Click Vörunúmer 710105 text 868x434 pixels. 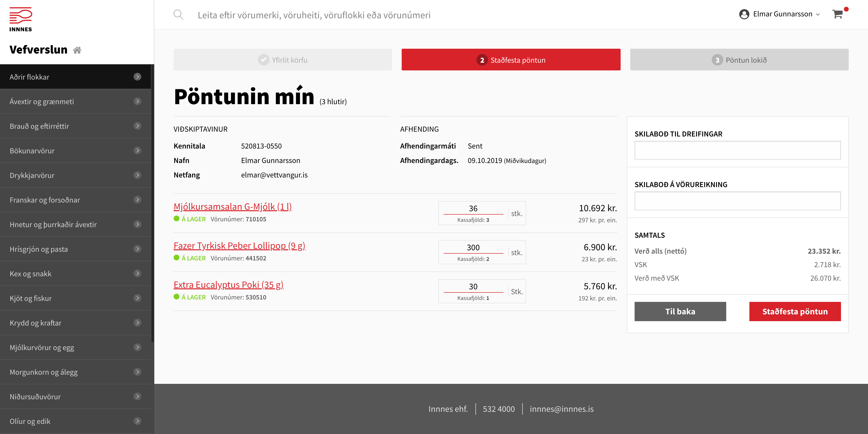point(238,219)
